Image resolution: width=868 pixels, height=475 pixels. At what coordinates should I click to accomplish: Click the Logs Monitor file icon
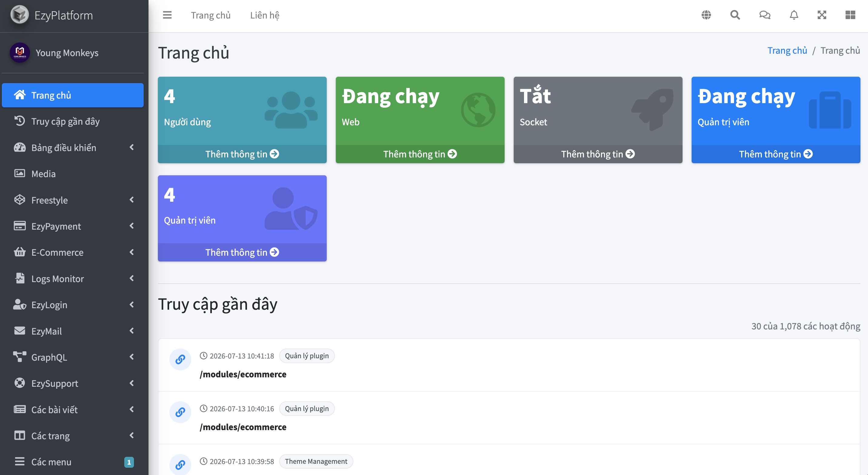coord(20,278)
